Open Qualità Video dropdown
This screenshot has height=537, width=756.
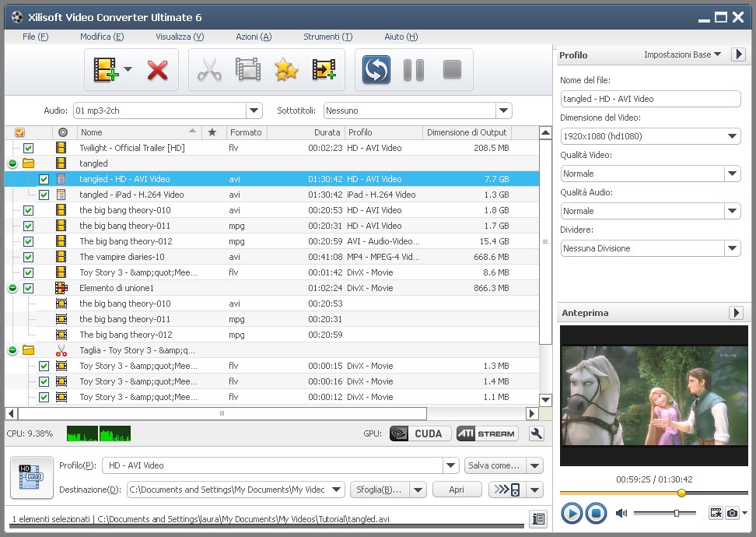[732, 174]
